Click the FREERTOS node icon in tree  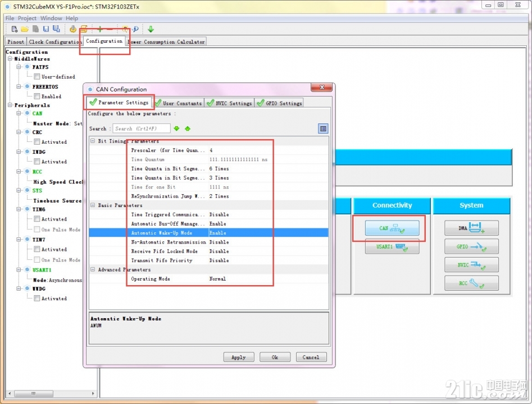click(x=27, y=86)
